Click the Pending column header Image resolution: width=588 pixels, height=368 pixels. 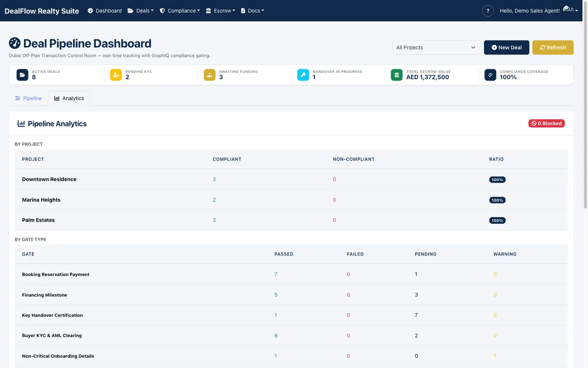pos(425,254)
